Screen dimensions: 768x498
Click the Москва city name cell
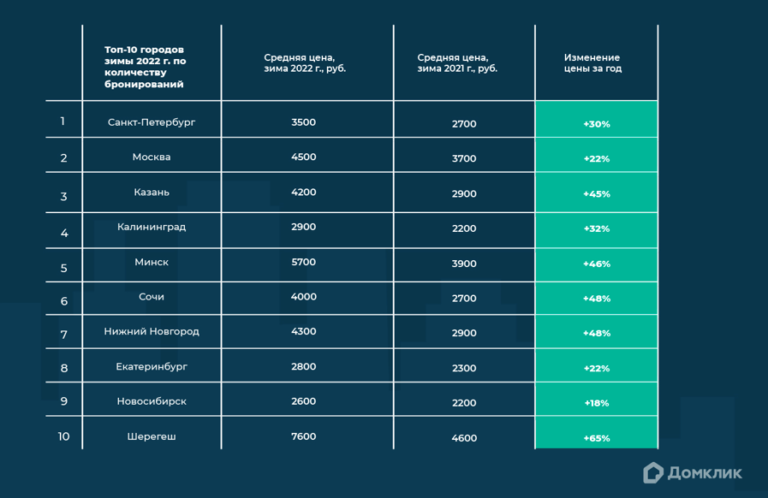point(151,157)
